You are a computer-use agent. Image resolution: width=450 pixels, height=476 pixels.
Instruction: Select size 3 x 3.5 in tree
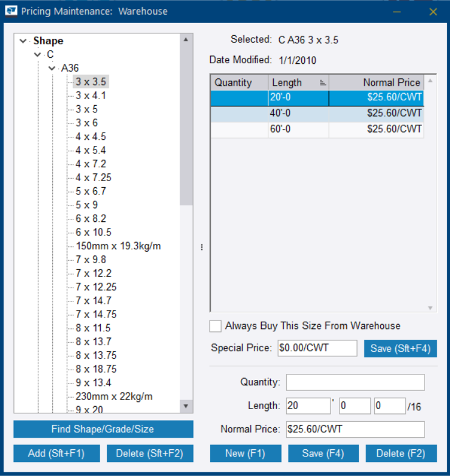pos(90,82)
